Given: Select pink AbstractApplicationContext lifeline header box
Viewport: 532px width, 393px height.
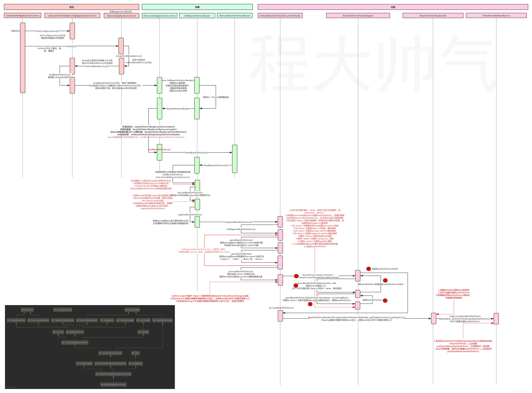Looking at the screenshot, I should [x=121, y=16].
